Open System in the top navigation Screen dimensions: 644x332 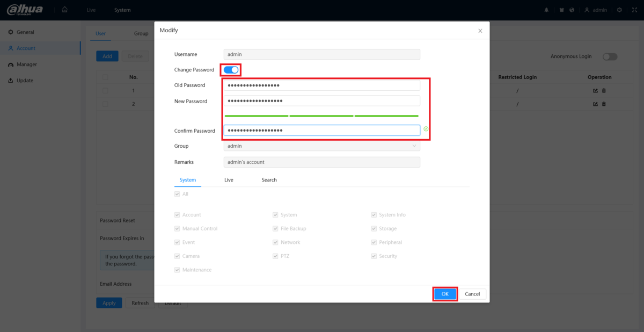point(122,10)
